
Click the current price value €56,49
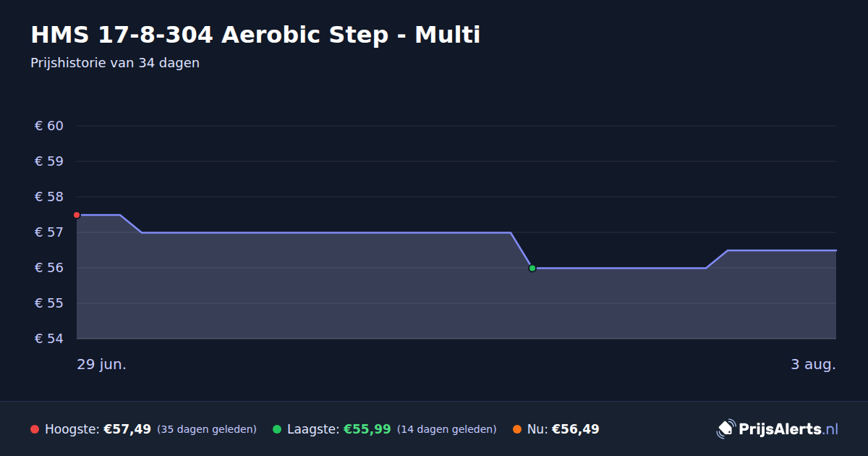576,429
